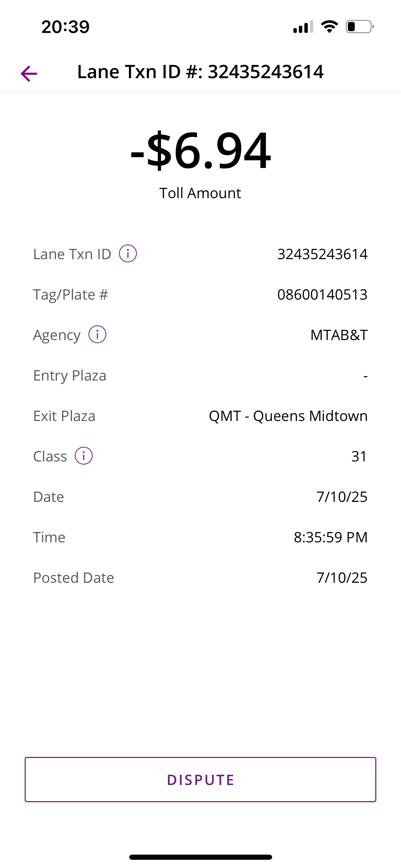Tap the home indicator bar
Viewport: 401px width, 868px height.
pyautogui.click(x=200, y=857)
